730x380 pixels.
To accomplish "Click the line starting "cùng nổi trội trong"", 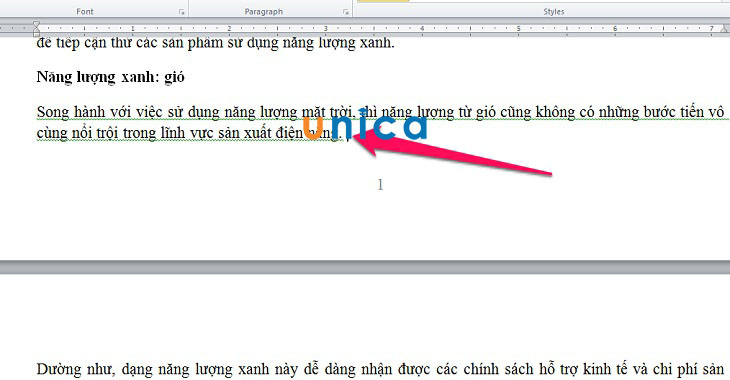I will coord(189,133).
